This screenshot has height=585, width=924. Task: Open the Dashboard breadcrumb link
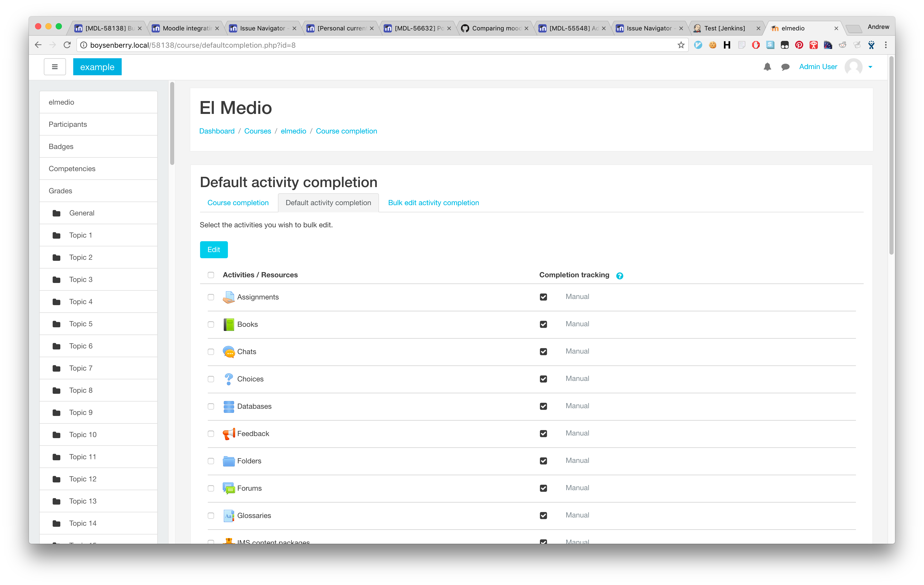217,131
